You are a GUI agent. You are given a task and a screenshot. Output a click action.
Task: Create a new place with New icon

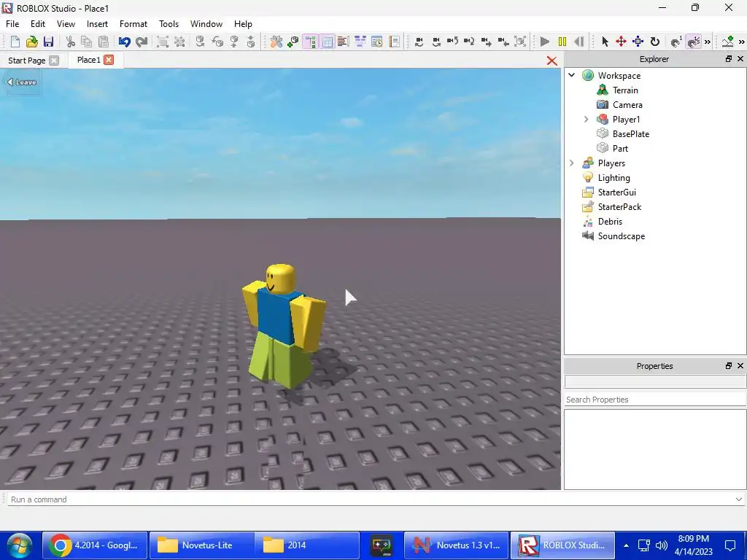(15, 42)
